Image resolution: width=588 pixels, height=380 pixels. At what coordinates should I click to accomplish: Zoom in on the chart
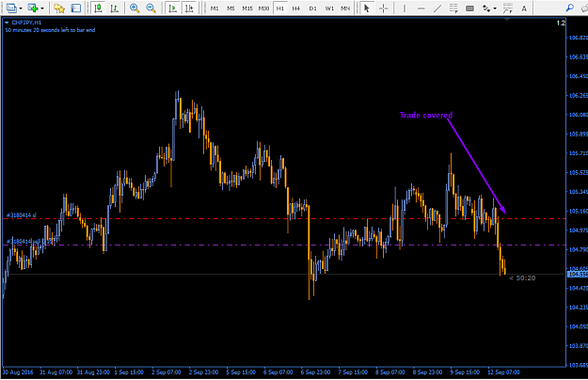[135, 8]
